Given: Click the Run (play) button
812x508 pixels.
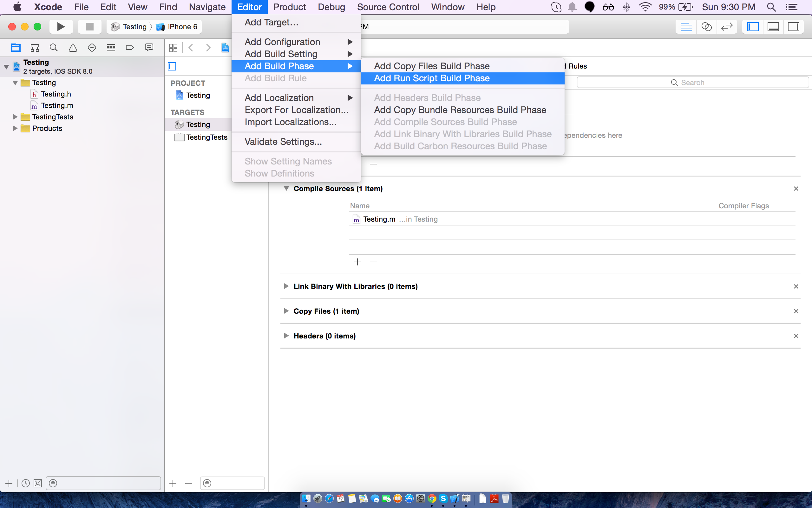Looking at the screenshot, I should (x=61, y=27).
